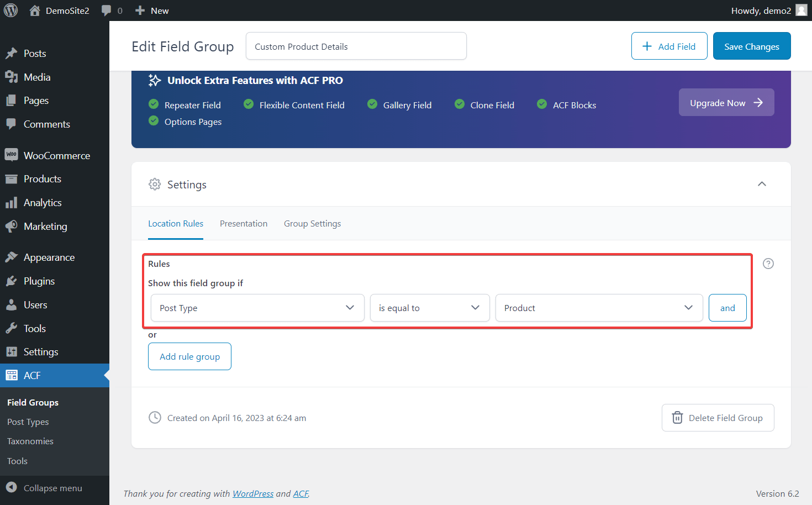The height and width of the screenshot is (505, 812).
Task: Click 'Gallery Field' feature text
Action: [x=408, y=105]
